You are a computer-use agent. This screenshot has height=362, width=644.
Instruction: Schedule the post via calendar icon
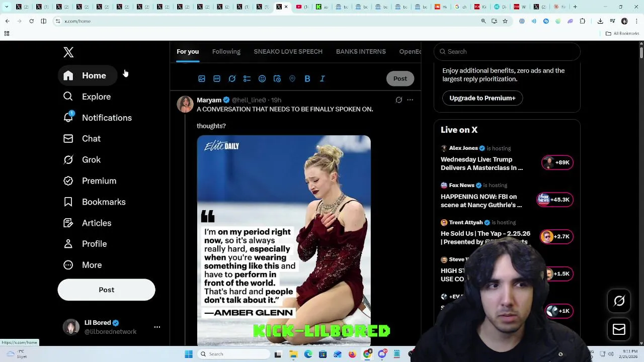(277, 78)
